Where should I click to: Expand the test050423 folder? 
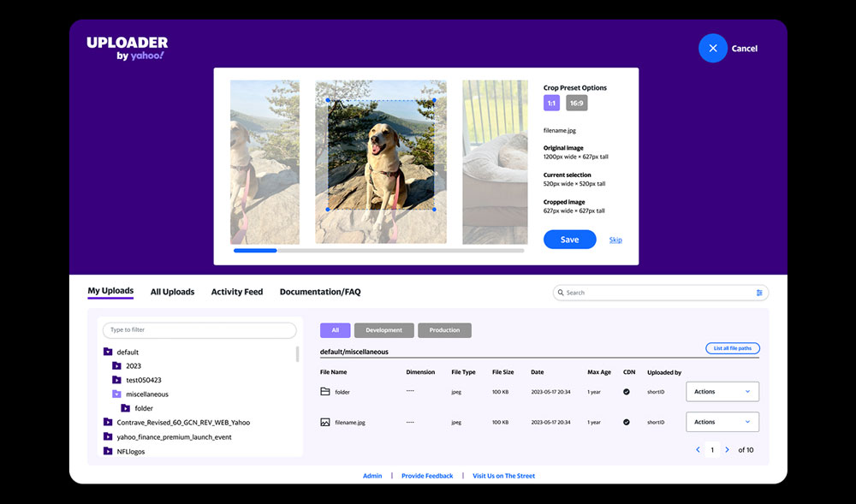116,380
